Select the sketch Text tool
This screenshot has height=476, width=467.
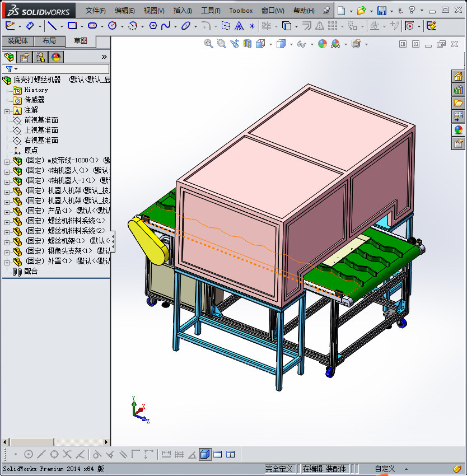tap(239, 26)
